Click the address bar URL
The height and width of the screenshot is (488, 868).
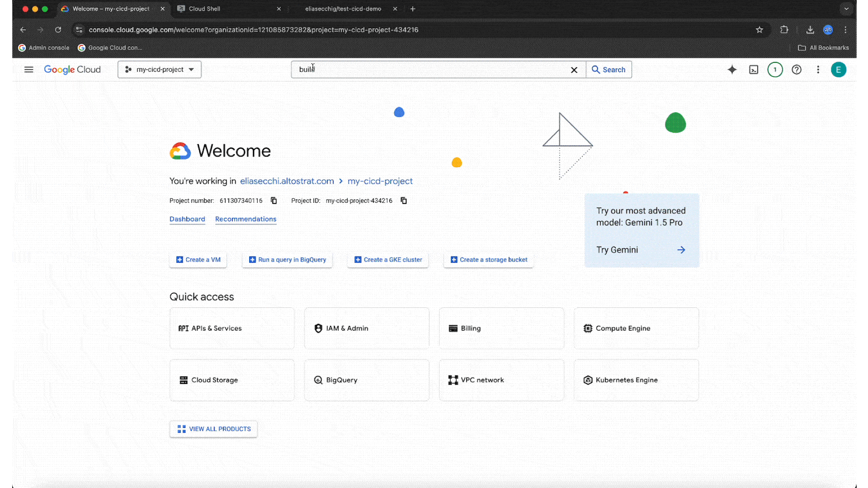(x=253, y=30)
